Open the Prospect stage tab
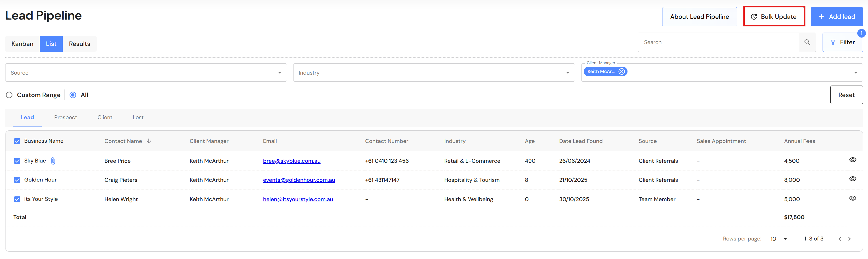The height and width of the screenshot is (259, 868). [x=65, y=117]
